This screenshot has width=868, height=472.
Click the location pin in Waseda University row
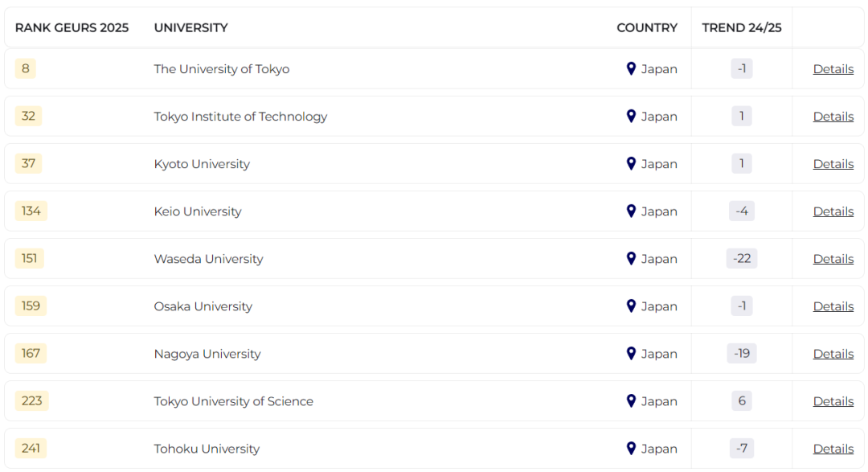tap(631, 259)
